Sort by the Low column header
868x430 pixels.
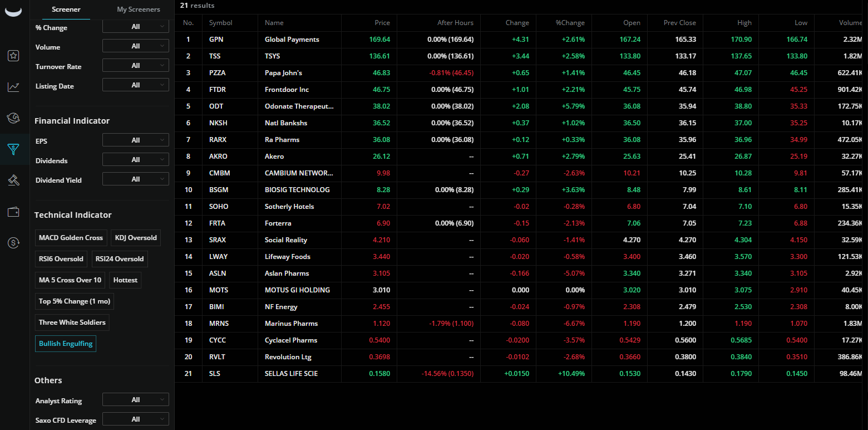click(801, 23)
